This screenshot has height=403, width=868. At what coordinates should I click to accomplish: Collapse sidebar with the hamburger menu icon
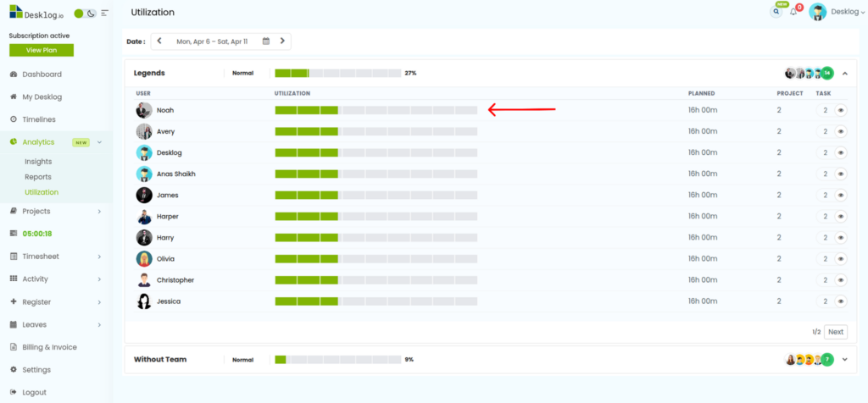coord(104,13)
